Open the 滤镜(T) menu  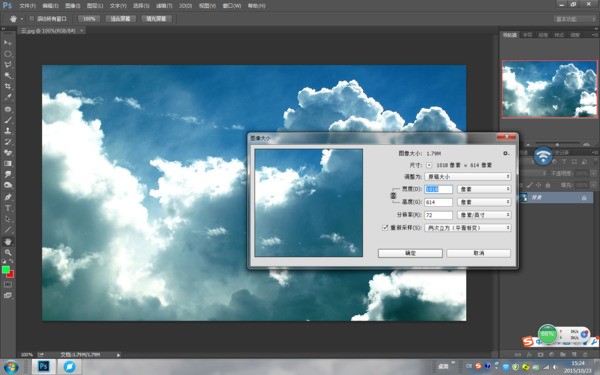(x=164, y=6)
